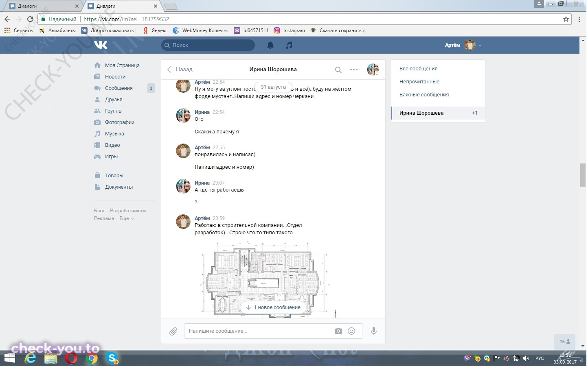Viewport: 588px width, 366px height.
Task: Click Ирина name at 22:54 message
Action: [x=202, y=112]
